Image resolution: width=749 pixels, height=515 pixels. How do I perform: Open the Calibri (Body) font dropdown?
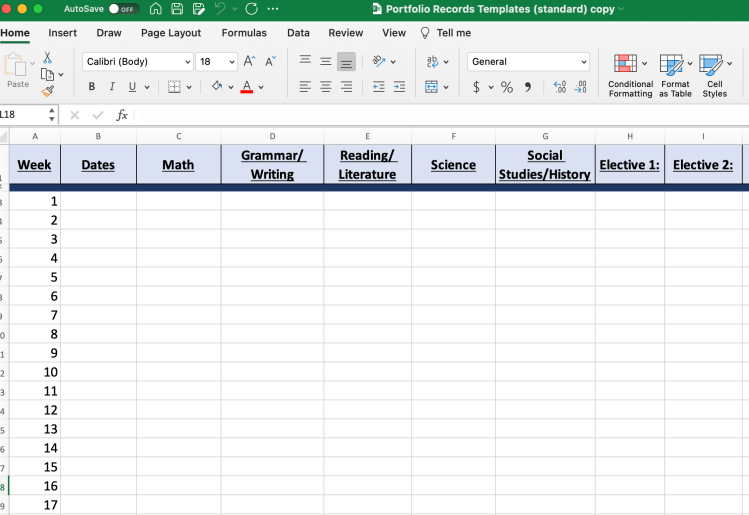pyautogui.click(x=136, y=62)
